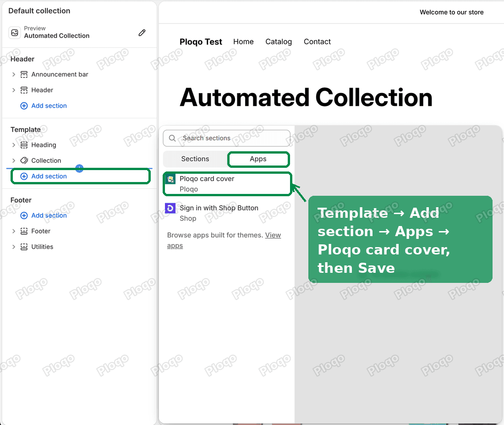This screenshot has height=425, width=504.
Task: Click the Heading section icon
Action: point(24,145)
